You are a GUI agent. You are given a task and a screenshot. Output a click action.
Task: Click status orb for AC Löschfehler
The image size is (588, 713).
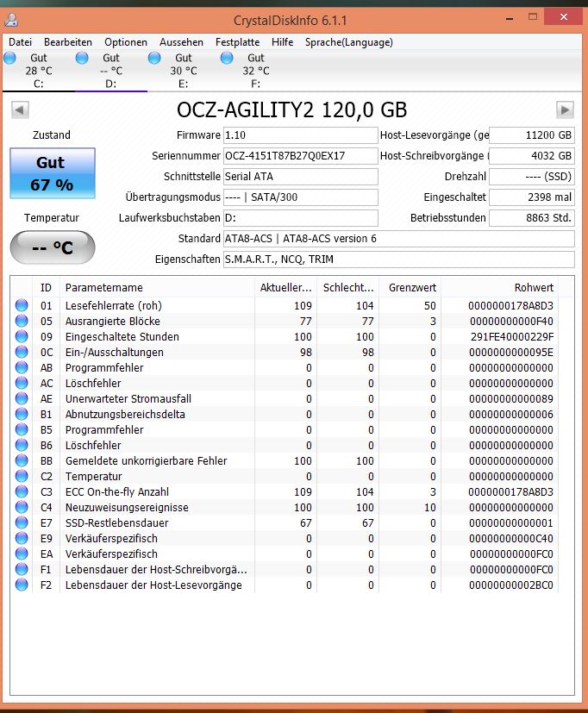point(22,383)
